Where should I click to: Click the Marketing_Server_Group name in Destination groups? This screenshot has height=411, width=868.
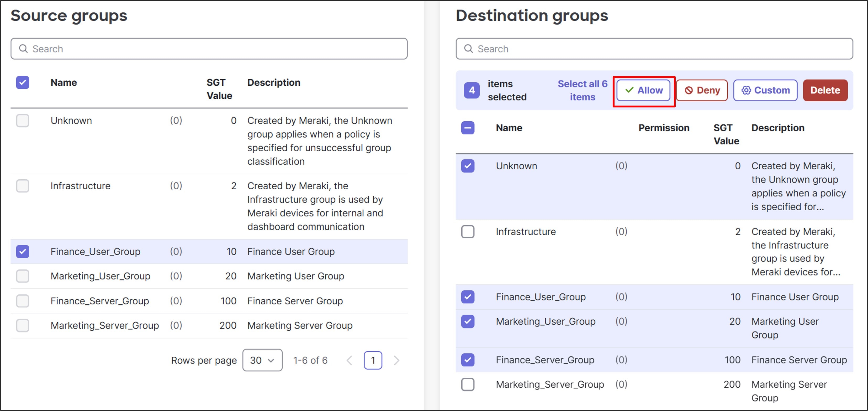(550, 384)
